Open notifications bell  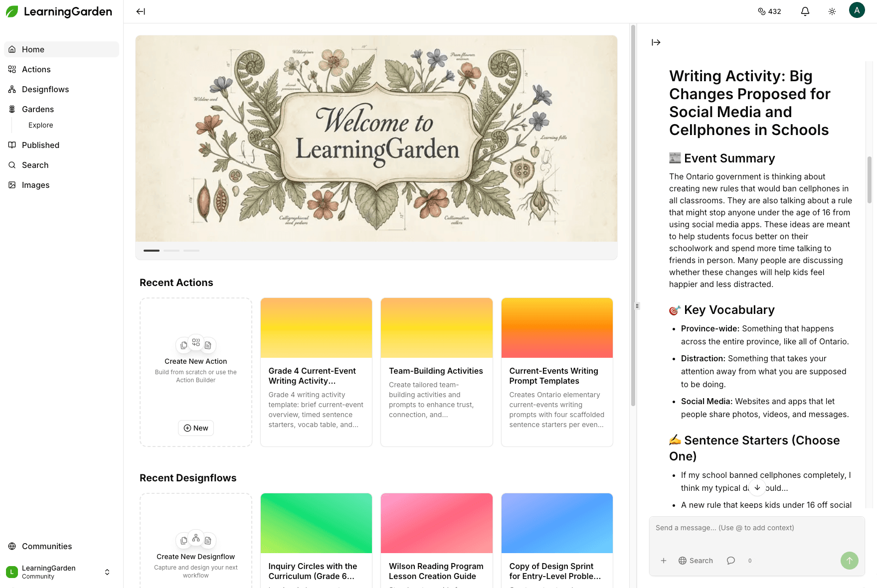tap(805, 11)
